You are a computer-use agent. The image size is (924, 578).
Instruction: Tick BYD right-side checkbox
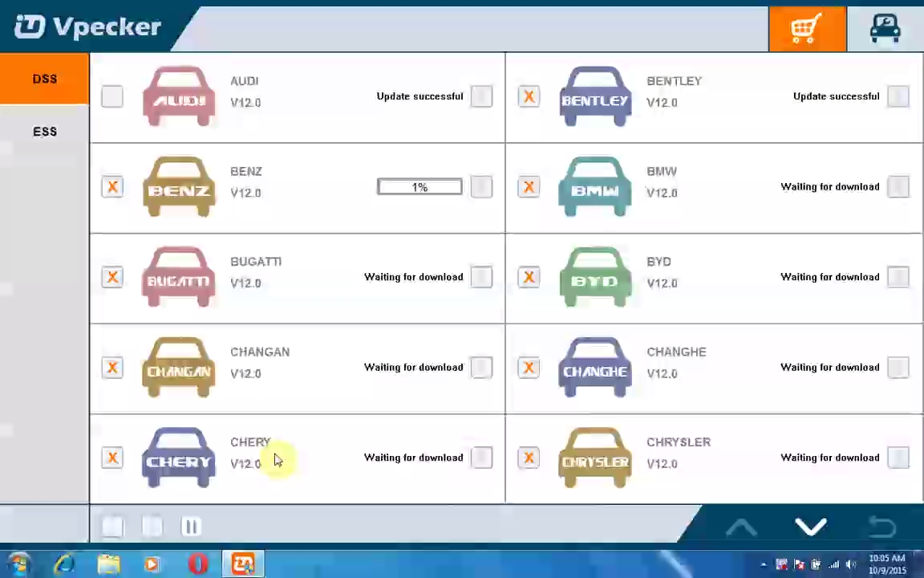(898, 277)
